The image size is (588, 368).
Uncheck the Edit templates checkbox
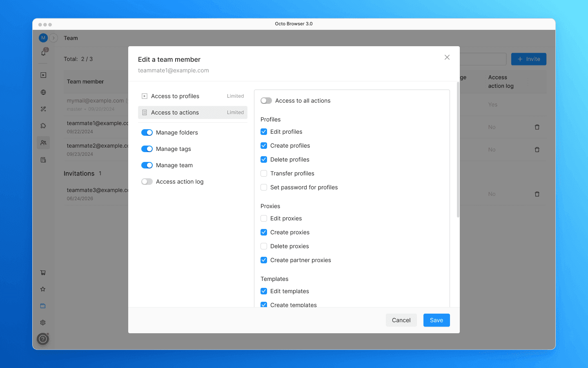264,291
